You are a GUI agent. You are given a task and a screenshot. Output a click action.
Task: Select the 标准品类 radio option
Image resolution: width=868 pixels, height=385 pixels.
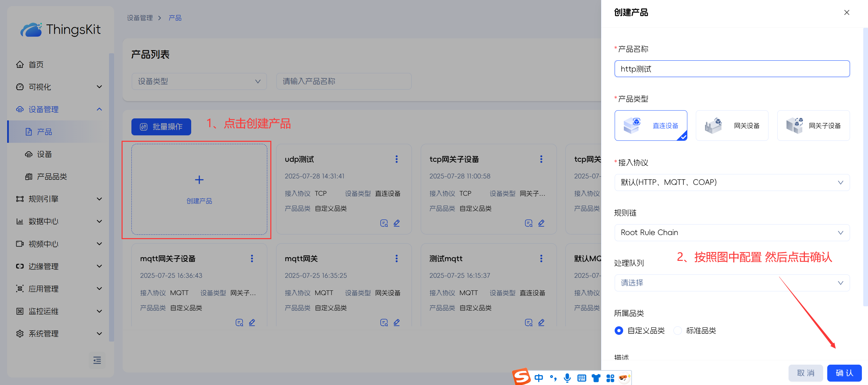677,331
